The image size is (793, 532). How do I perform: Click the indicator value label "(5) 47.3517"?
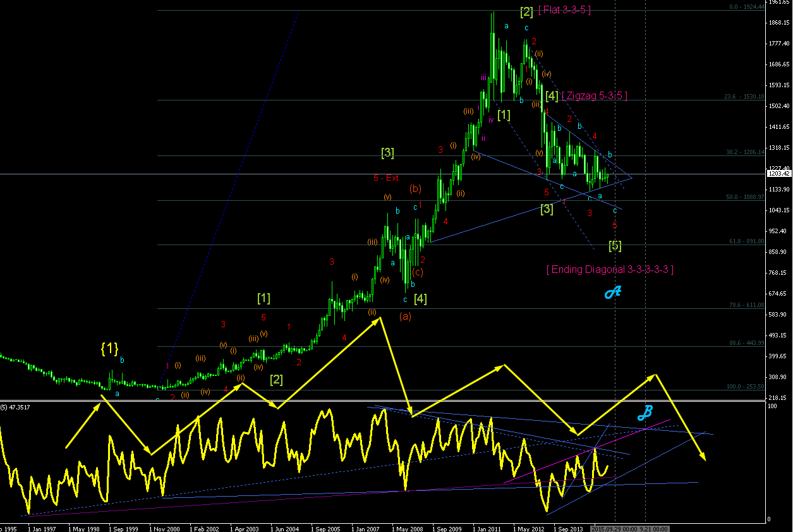click(16, 407)
